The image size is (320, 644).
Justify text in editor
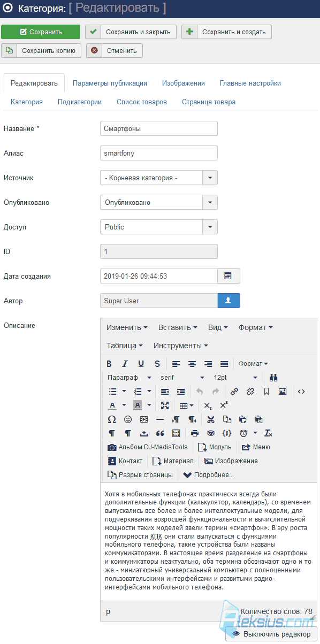point(224,364)
